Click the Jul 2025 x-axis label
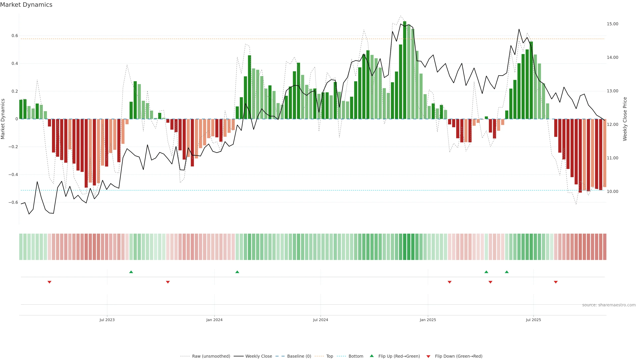The image size is (644, 362). tap(533, 320)
